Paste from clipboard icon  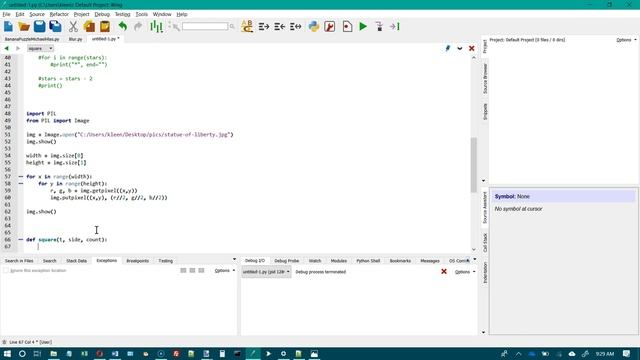[105, 27]
